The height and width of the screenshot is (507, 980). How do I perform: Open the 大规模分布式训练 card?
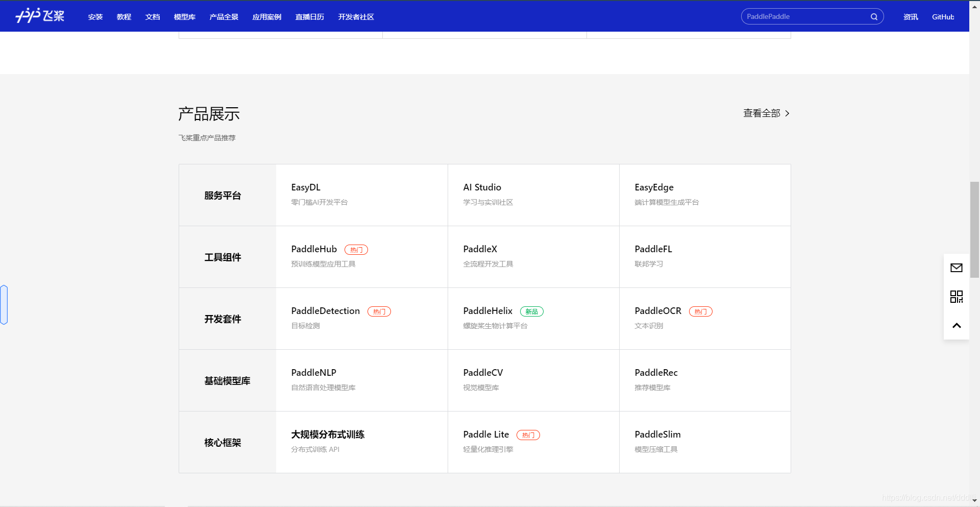(362, 442)
